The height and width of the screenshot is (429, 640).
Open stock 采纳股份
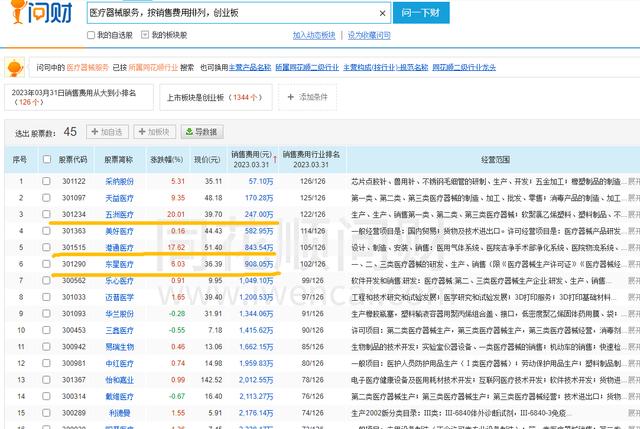point(119,181)
